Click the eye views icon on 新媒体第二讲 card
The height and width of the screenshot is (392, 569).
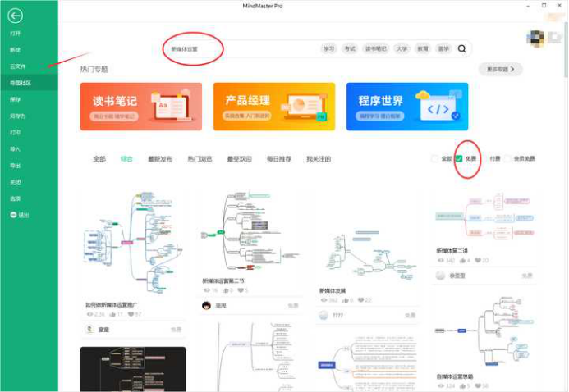point(441,260)
